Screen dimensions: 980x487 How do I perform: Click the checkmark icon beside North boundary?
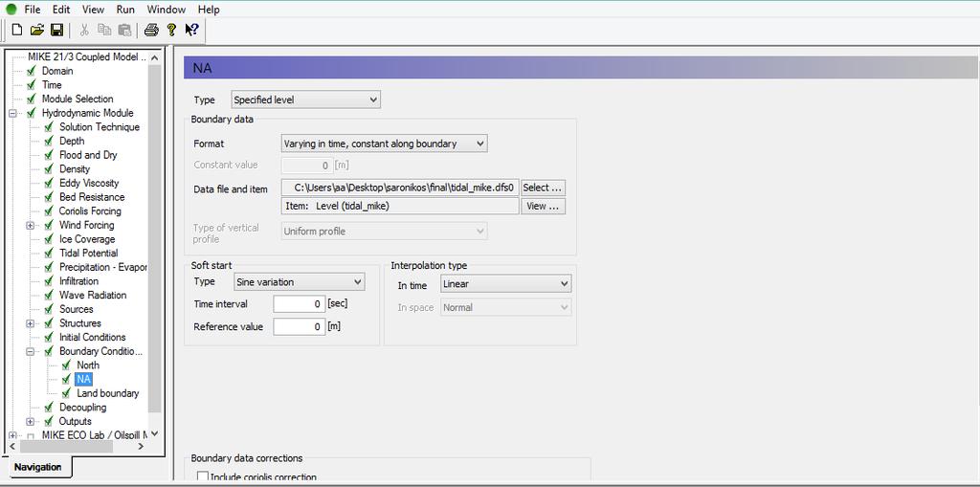66,365
